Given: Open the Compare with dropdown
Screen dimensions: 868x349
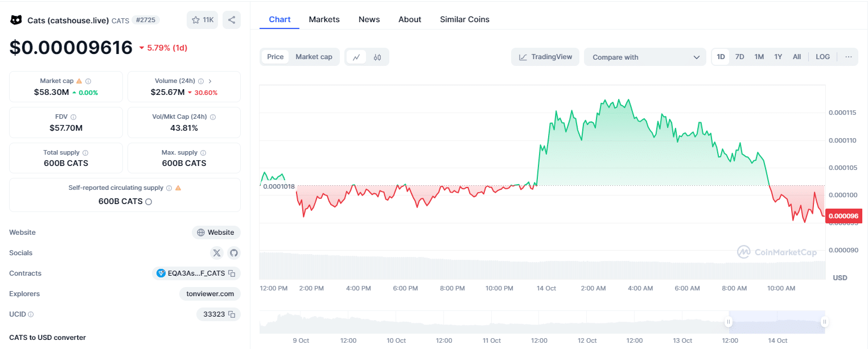Looking at the screenshot, I should 645,57.
